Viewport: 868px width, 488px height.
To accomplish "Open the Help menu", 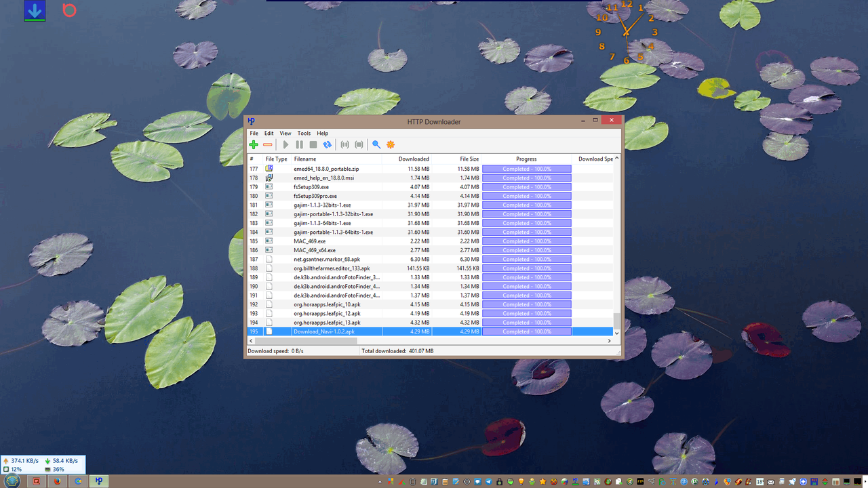I will pyautogui.click(x=322, y=133).
